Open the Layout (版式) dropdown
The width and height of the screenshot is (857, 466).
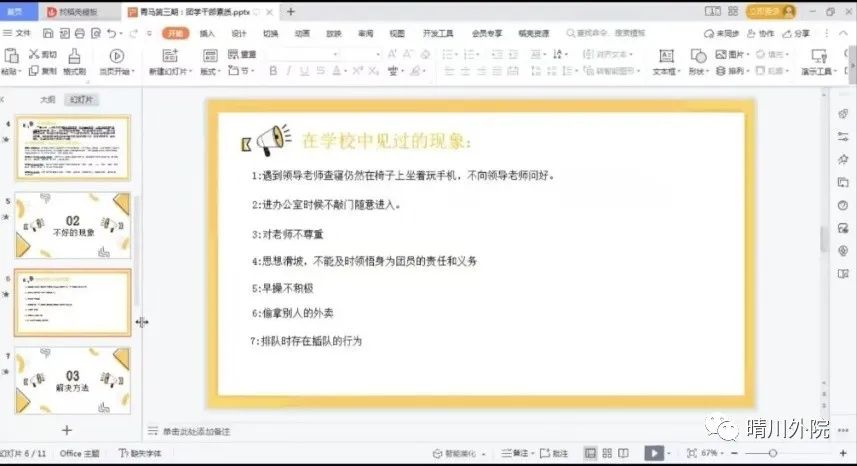pyautogui.click(x=210, y=72)
